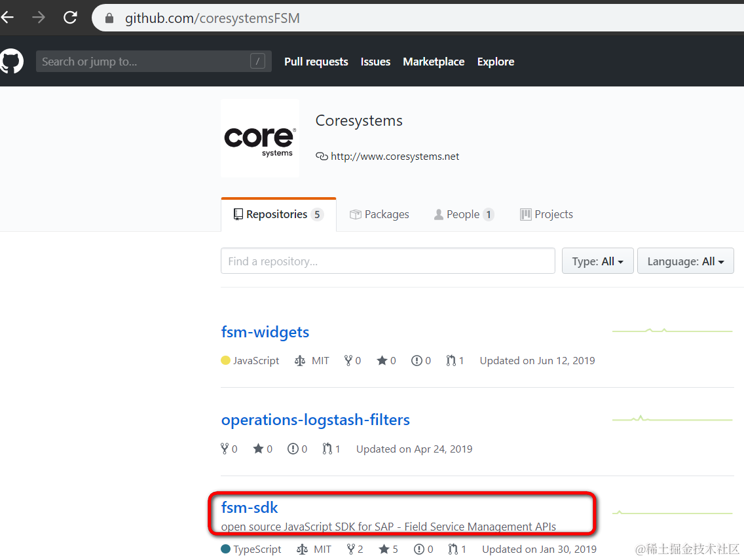
Task: Click 'Updated on Jan 30, 2019' text
Action: [540, 549]
